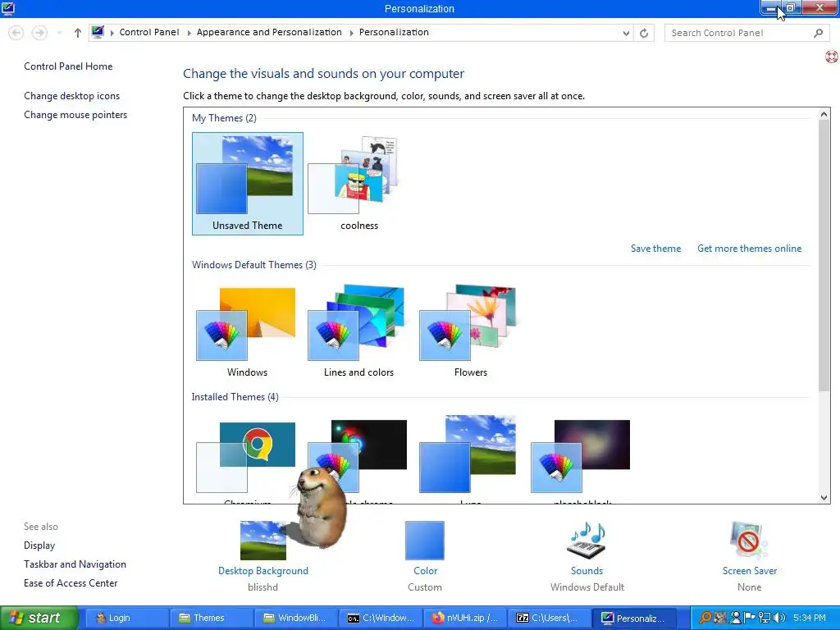Viewport: 840px width, 630px height.
Task: Expand chevron after Control Panel breadcrumb
Action: [189, 33]
